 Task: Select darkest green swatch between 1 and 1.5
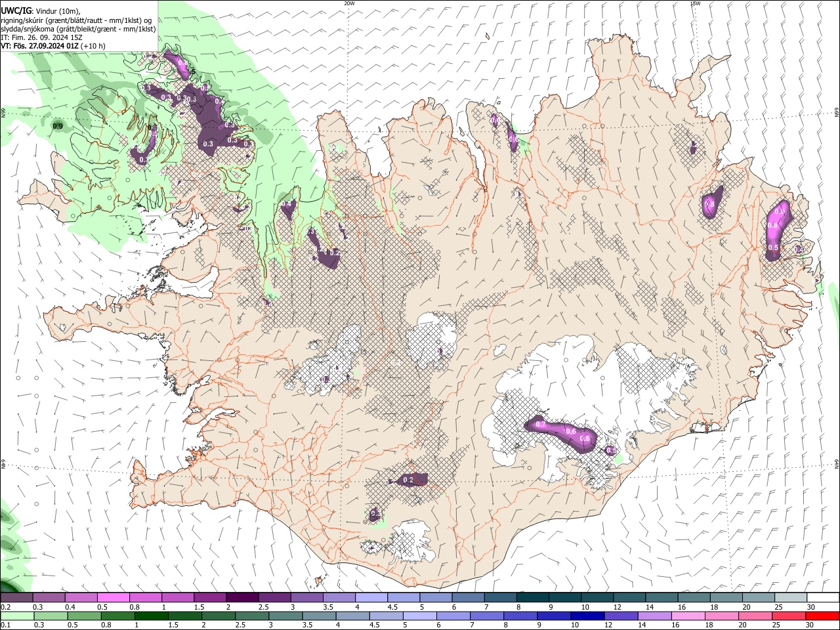pyautogui.click(x=151, y=616)
